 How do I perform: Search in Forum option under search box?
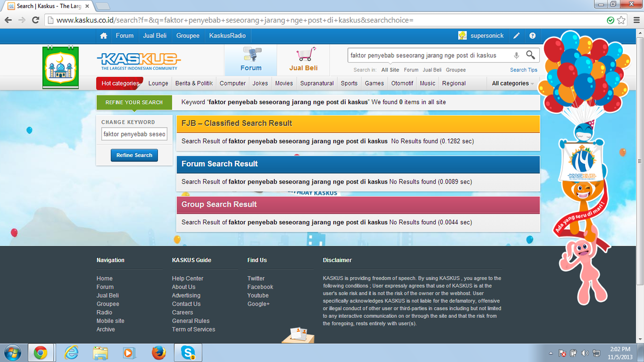411,70
